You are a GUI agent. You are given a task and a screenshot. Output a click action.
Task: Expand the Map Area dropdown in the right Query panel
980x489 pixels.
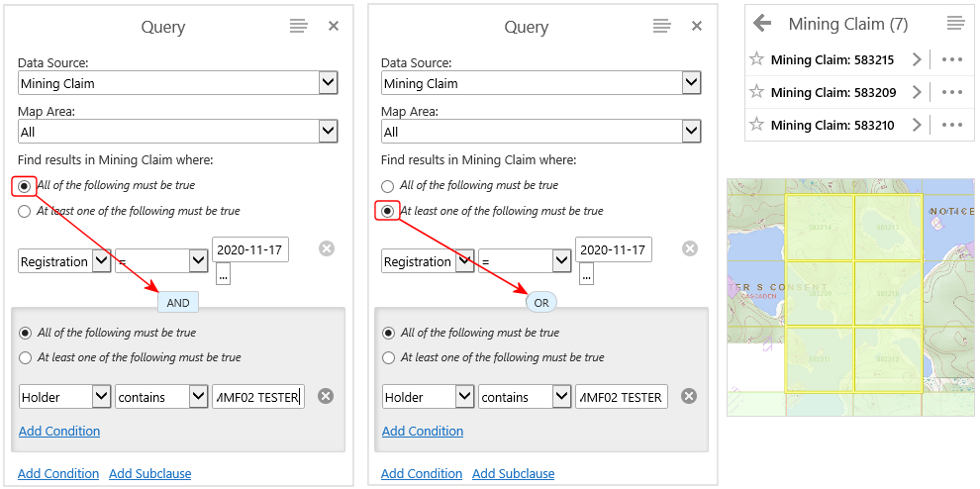(x=692, y=132)
